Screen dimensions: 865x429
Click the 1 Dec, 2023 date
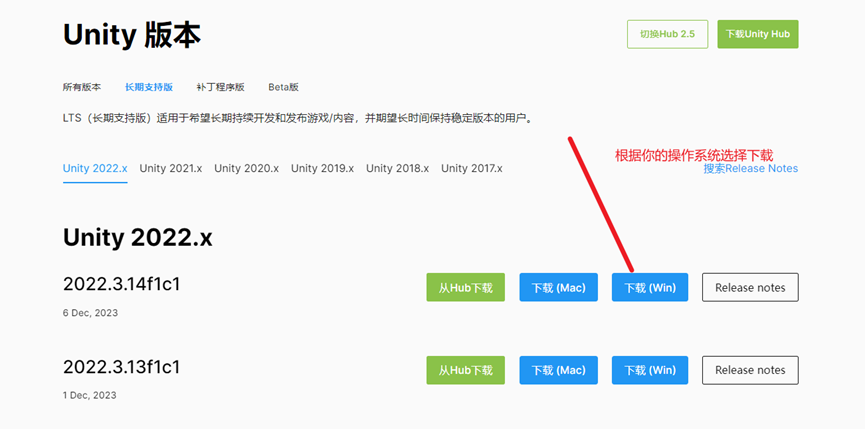(90, 395)
